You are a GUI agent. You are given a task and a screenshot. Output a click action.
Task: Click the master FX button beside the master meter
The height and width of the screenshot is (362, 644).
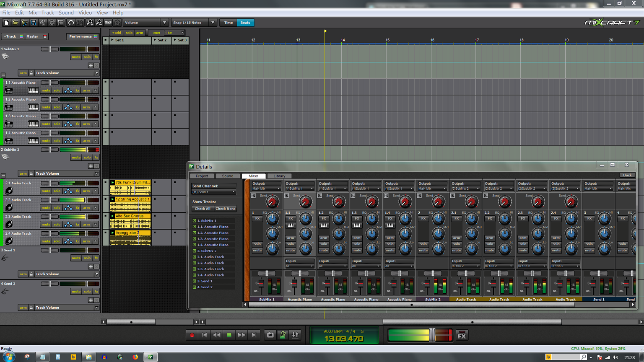pyautogui.click(x=462, y=335)
